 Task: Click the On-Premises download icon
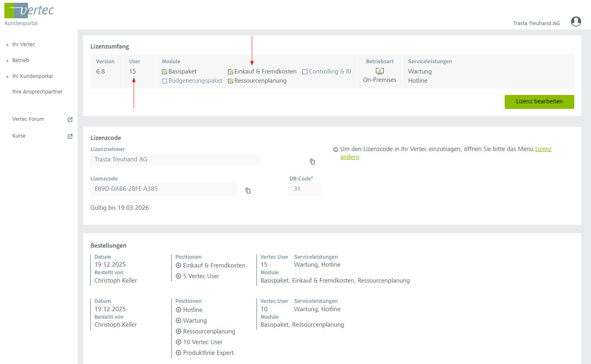(380, 71)
